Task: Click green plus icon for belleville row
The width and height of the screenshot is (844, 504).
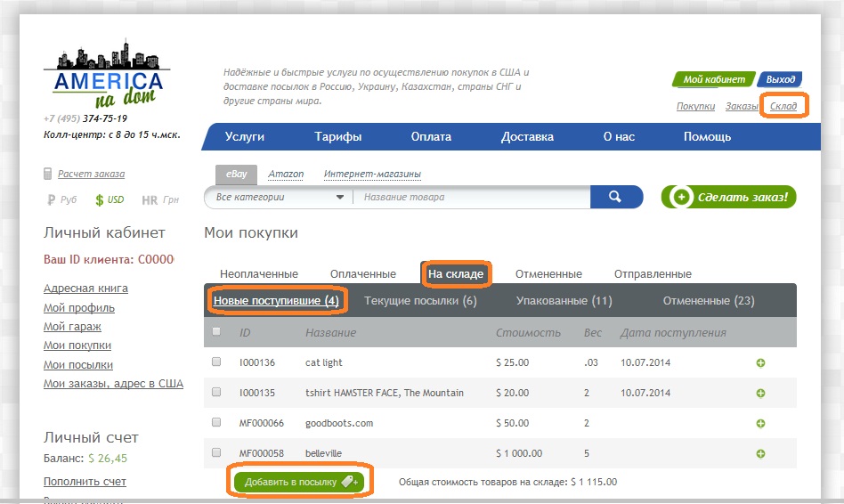Action: pyautogui.click(x=760, y=453)
